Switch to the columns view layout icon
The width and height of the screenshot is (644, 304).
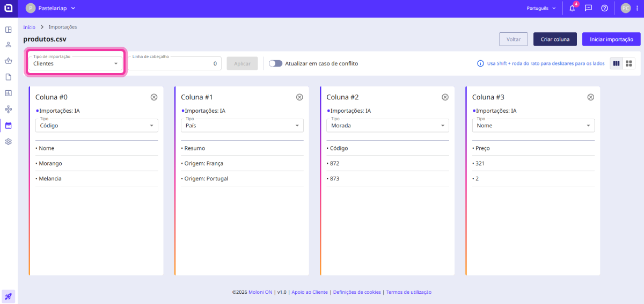coord(616,63)
